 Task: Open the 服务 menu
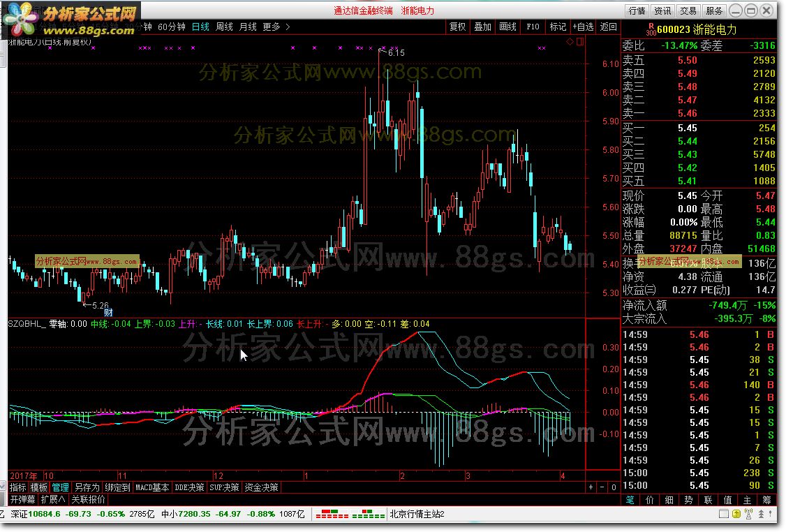pos(714,10)
